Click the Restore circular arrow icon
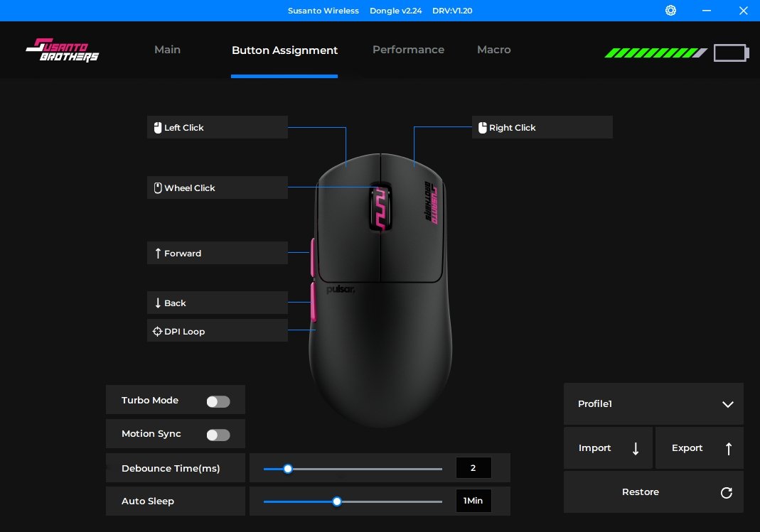 [x=726, y=493]
